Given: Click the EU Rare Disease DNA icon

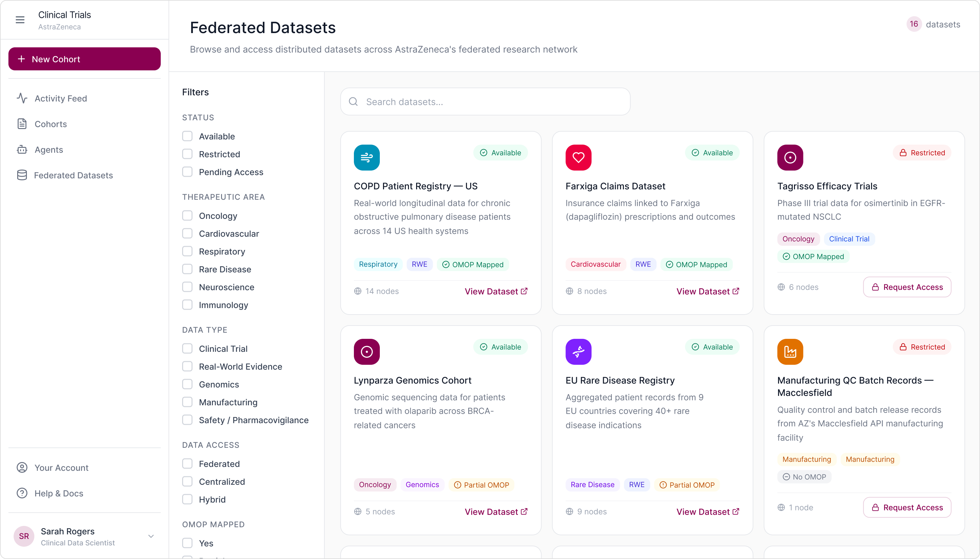Looking at the screenshot, I should [x=578, y=352].
